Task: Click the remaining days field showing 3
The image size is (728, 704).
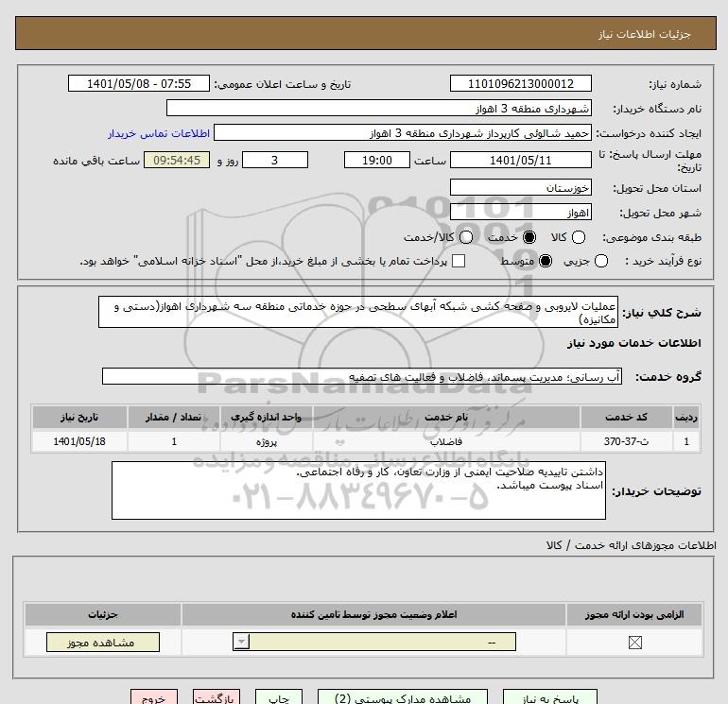Action: tap(275, 160)
